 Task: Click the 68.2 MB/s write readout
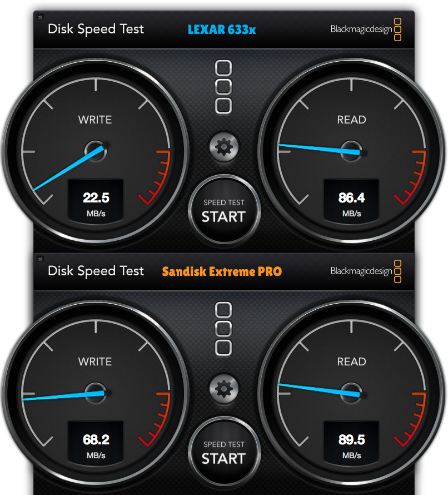[96, 445]
